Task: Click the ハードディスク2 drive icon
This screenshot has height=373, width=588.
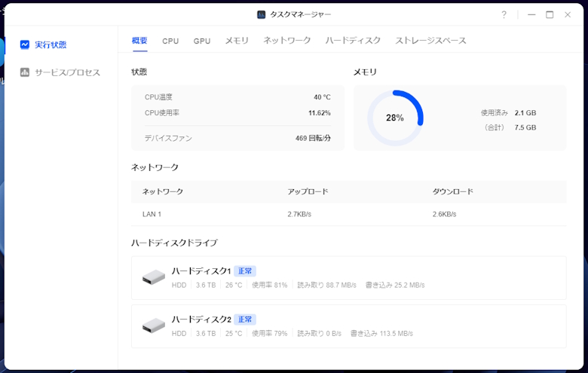Action: 153,326
